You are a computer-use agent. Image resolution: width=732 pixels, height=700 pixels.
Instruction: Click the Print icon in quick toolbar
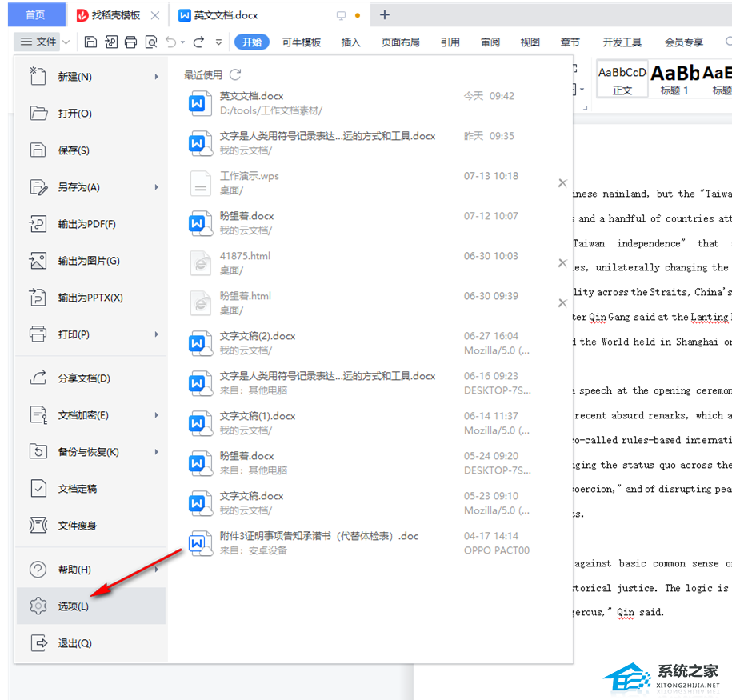131,42
